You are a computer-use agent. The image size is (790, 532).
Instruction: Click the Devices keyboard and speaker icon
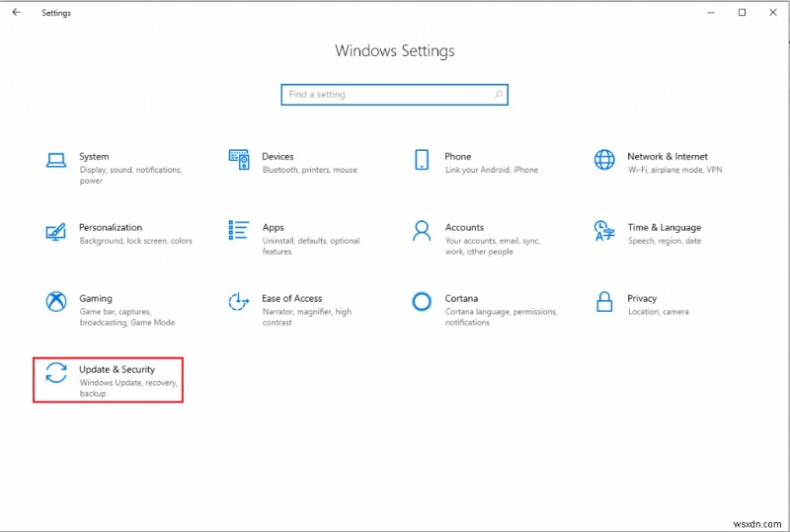coord(239,159)
